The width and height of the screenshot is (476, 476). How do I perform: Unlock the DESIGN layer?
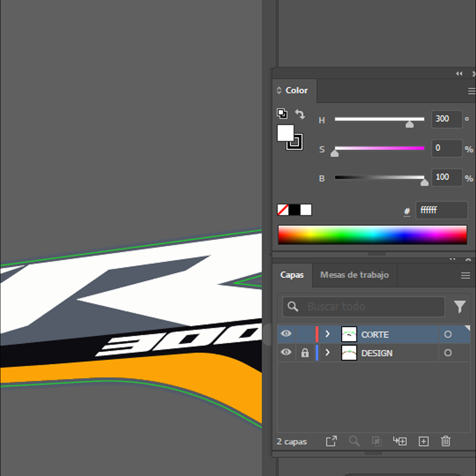click(305, 353)
